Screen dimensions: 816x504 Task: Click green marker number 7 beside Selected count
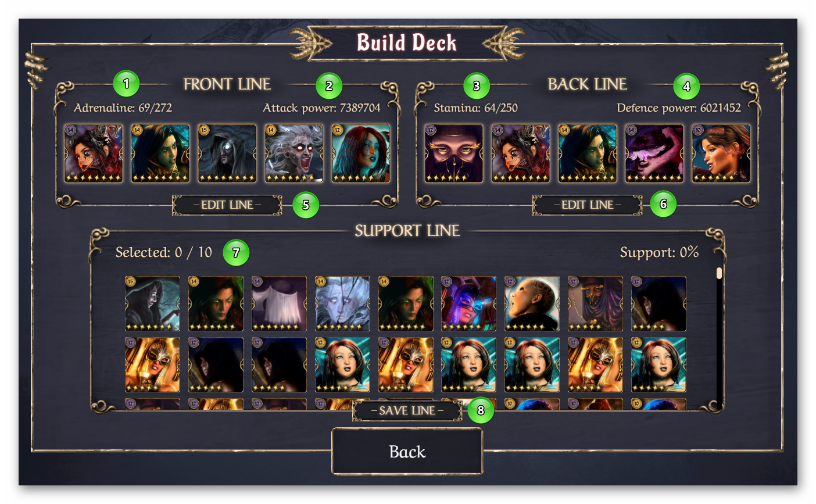236,253
